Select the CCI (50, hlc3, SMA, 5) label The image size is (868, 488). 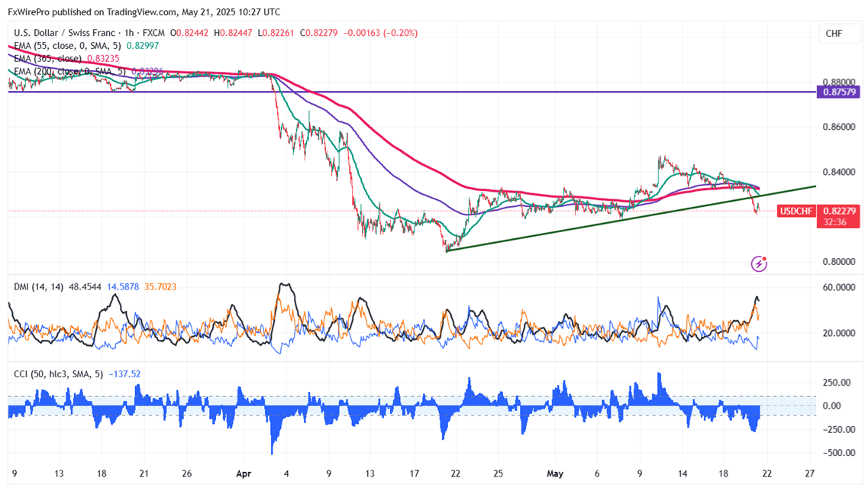click(58, 374)
